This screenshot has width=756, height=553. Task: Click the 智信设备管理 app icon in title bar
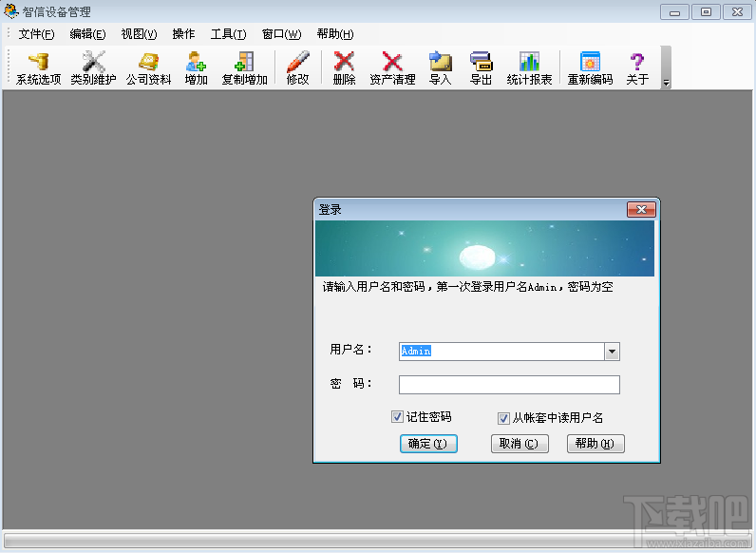click(x=10, y=10)
